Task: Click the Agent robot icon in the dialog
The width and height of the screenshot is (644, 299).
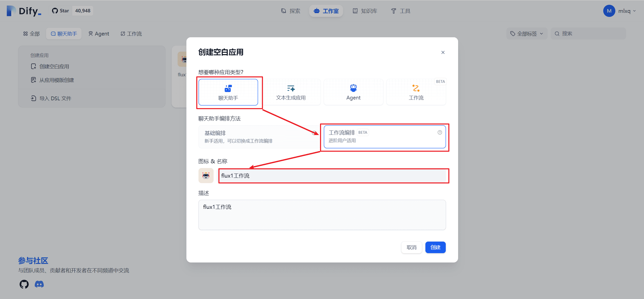Action: (x=353, y=88)
